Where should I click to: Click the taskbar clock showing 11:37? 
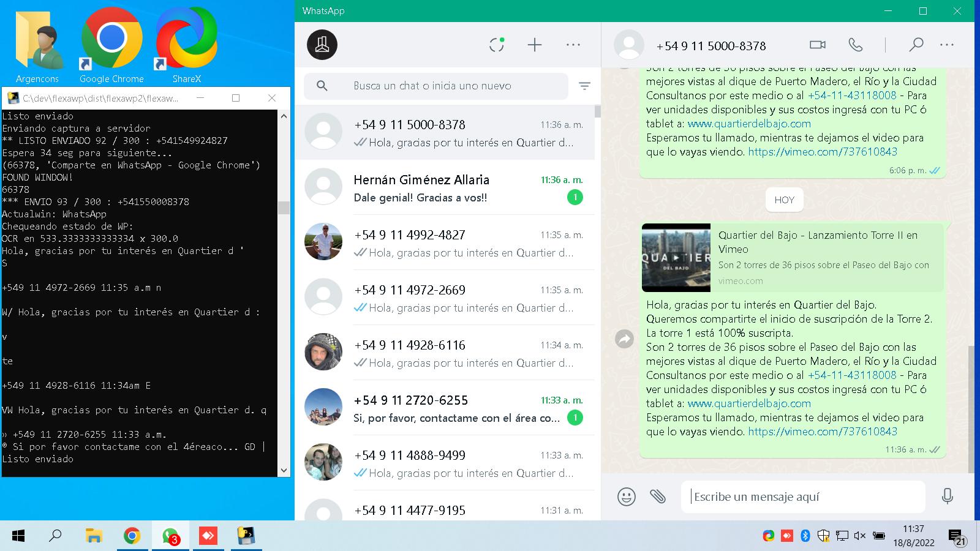913,536
